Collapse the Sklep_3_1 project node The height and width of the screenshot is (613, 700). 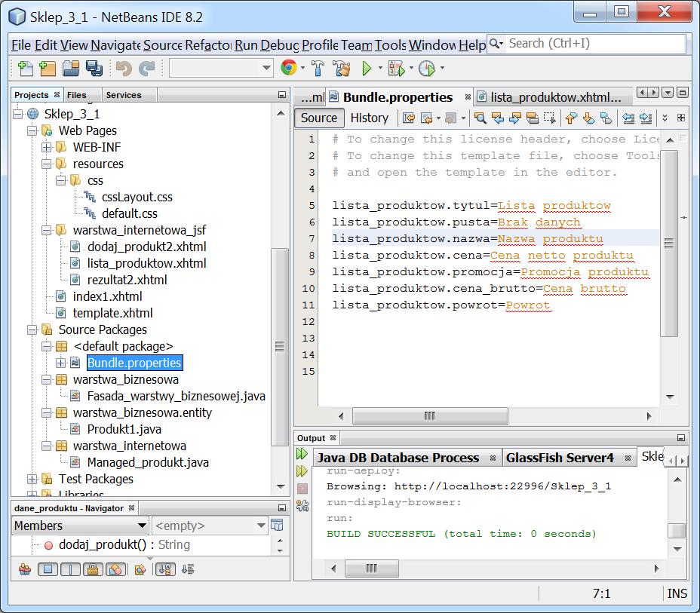[18, 114]
